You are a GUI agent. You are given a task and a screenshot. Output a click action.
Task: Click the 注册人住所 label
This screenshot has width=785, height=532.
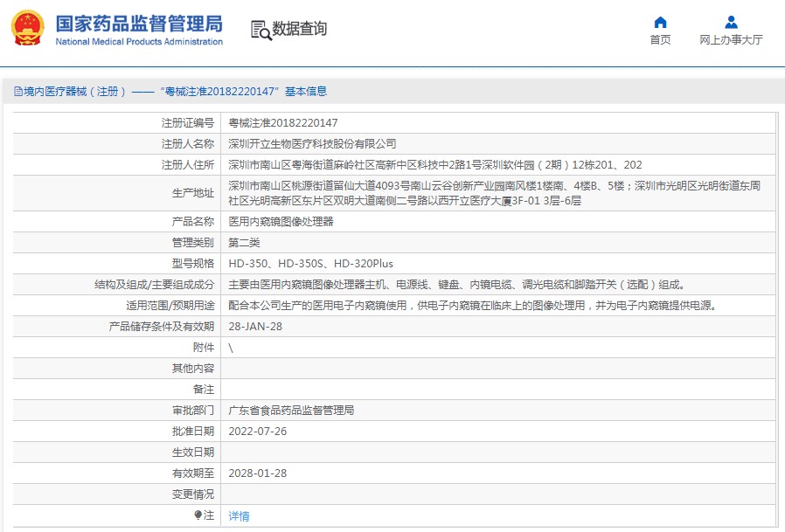tap(187, 164)
